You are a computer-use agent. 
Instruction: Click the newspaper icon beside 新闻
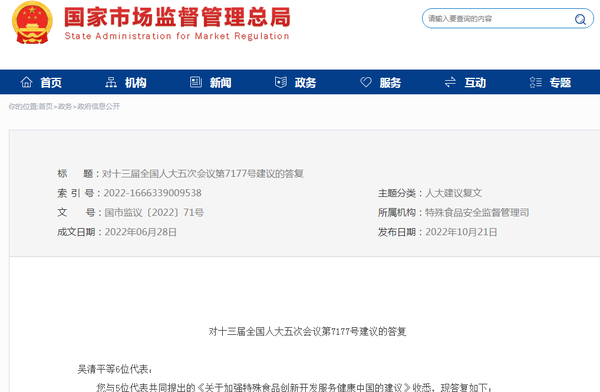tap(196, 82)
